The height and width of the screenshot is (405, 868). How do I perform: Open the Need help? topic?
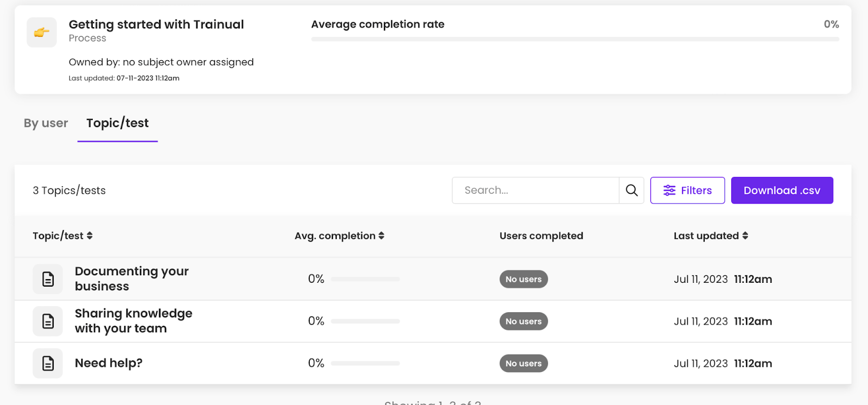click(x=108, y=363)
